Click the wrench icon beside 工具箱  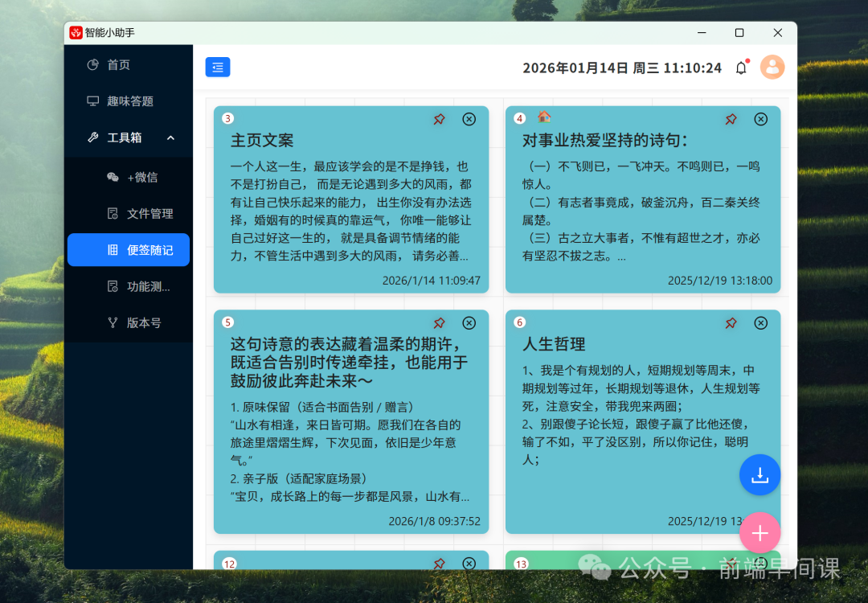pyautogui.click(x=93, y=137)
